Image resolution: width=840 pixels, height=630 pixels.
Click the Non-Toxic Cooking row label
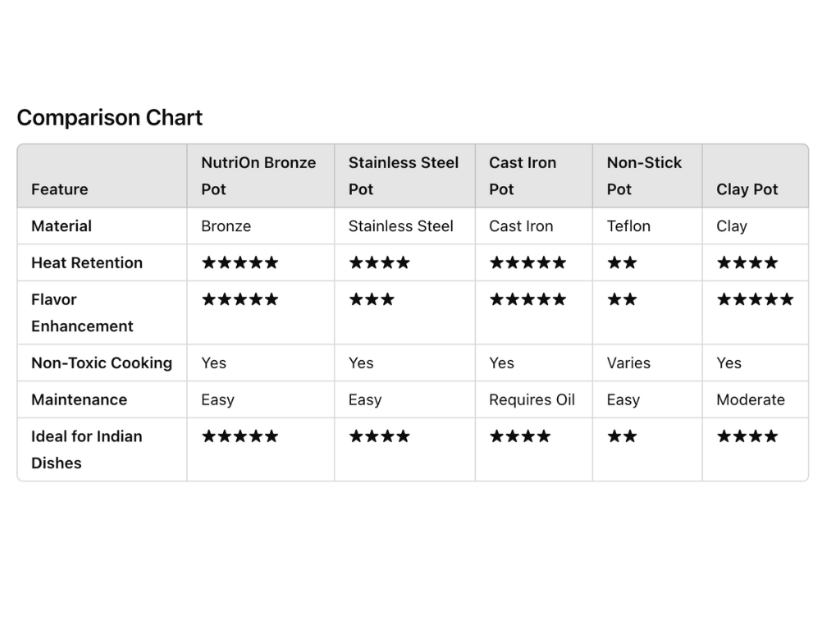click(102, 363)
